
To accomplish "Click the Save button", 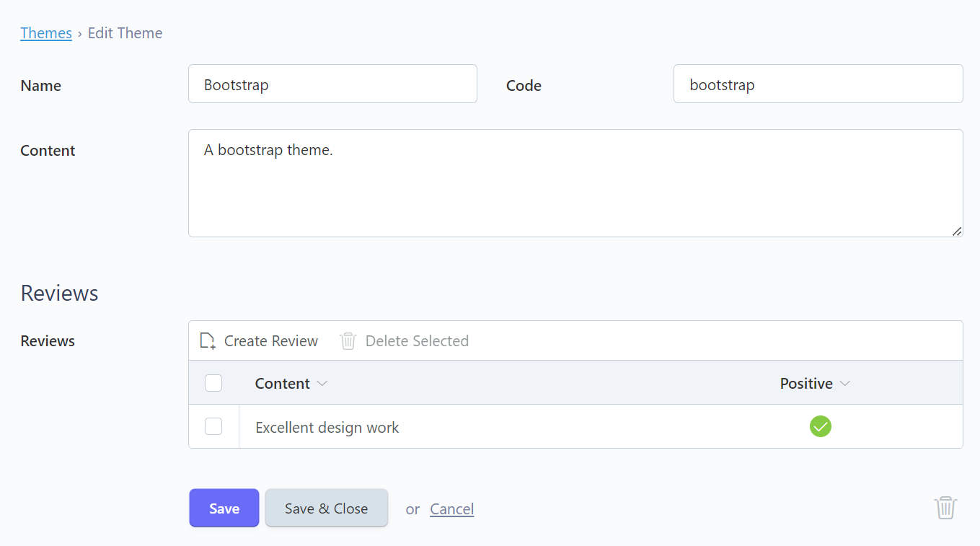I will 224,508.
